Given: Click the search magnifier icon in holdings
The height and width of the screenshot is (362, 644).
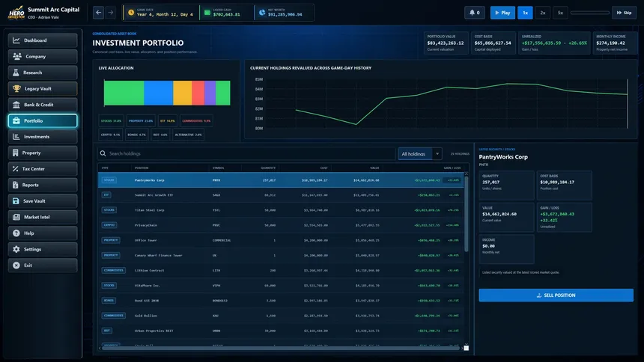Looking at the screenshot, I should point(103,153).
